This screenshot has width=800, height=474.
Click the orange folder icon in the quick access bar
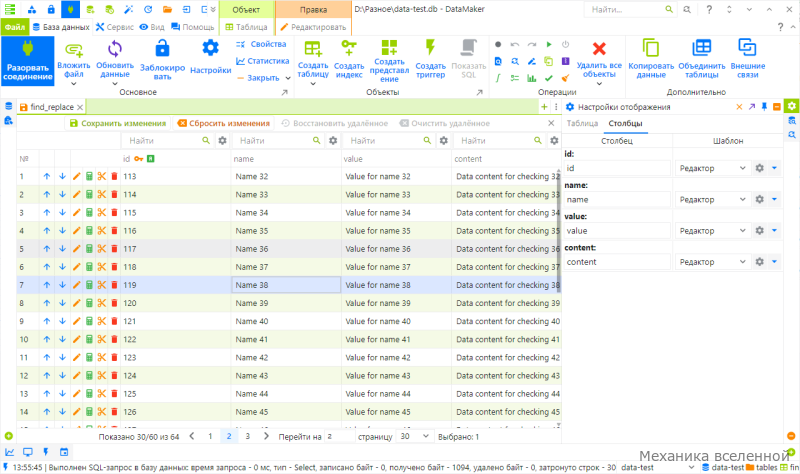pyautogui.click(x=167, y=9)
